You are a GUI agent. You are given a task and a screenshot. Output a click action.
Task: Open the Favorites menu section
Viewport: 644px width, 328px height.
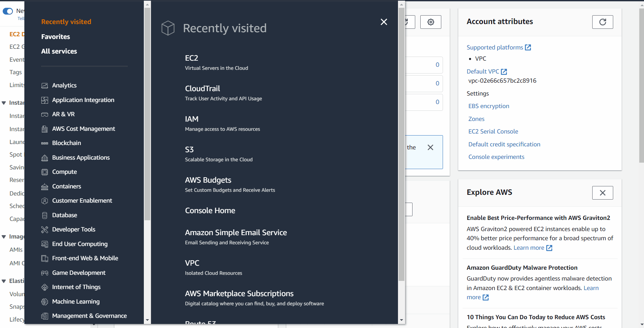click(55, 37)
